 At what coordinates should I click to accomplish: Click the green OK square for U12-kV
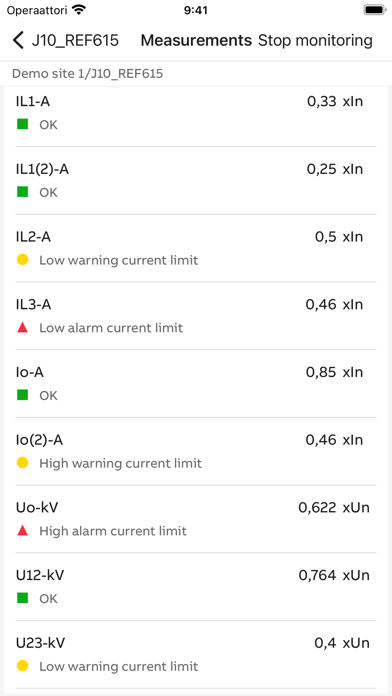pyautogui.click(x=23, y=598)
